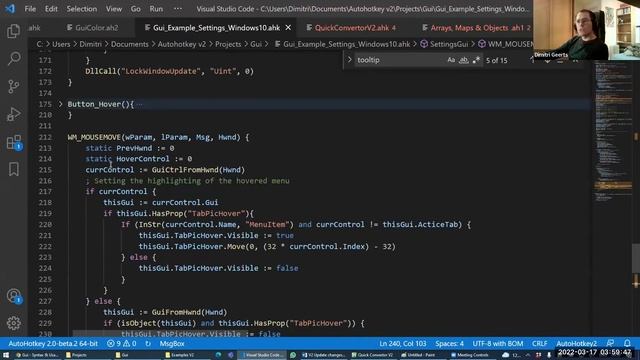The height and width of the screenshot is (360, 640).
Task: Close the Gui_Example_Settings_Windows10.ahk tab
Action: point(288,28)
